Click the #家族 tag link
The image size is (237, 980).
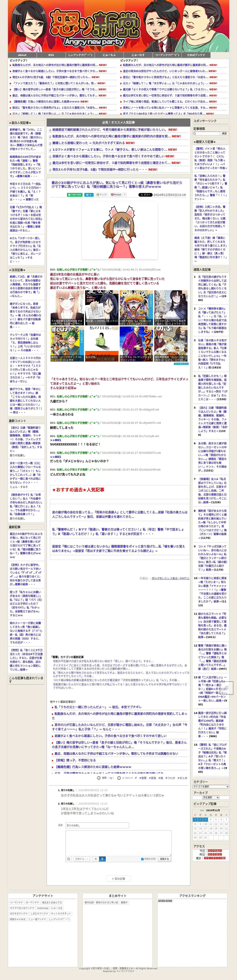[x=152, y=778]
